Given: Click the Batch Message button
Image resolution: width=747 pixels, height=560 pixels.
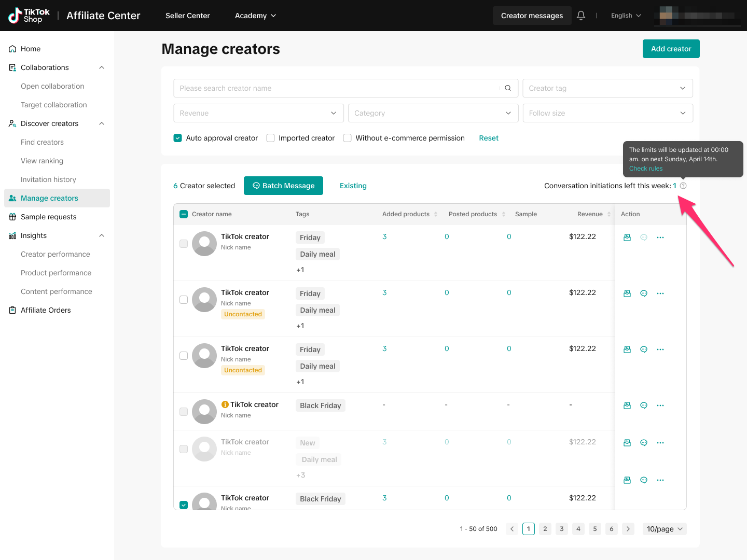Looking at the screenshot, I should point(283,186).
